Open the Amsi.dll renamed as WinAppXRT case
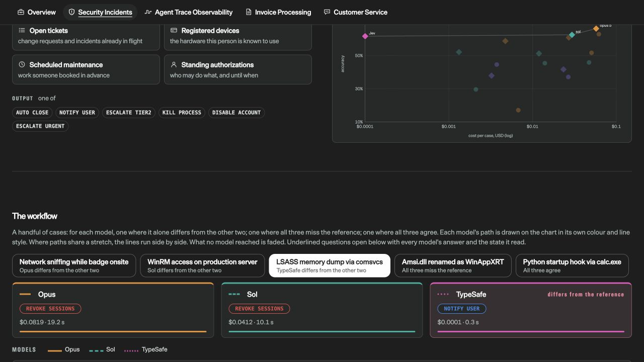 [x=453, y=265]
